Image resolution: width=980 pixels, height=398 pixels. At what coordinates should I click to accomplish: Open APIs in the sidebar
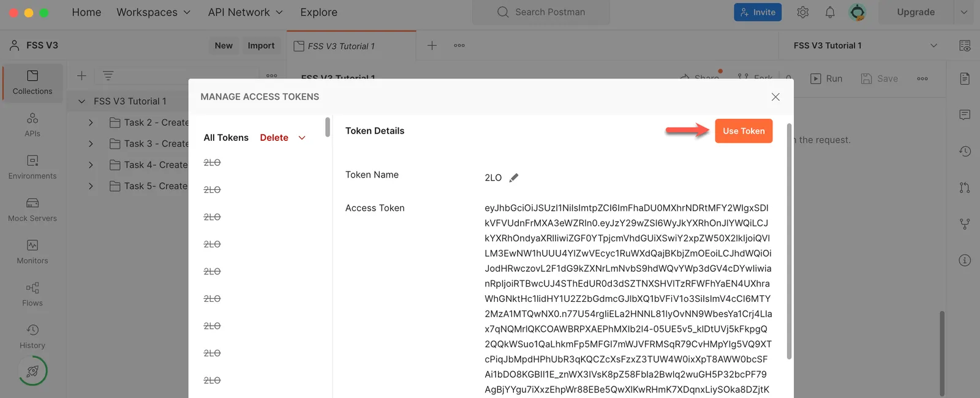pyautogui.click(x=32, y=125)
